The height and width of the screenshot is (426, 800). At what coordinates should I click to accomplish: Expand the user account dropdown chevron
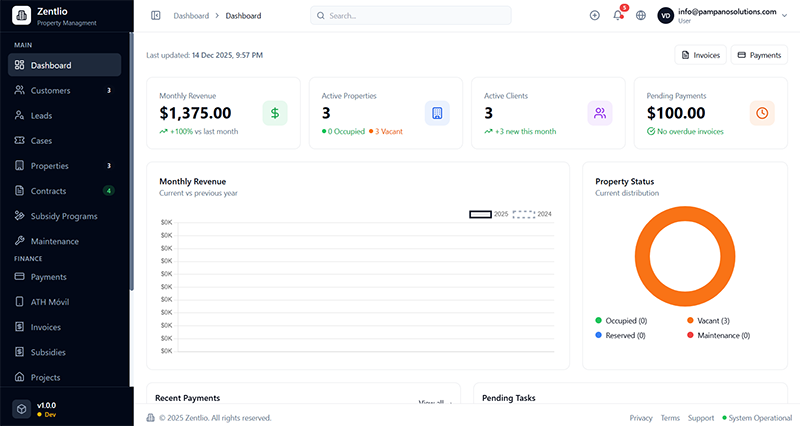coord(784,16)
